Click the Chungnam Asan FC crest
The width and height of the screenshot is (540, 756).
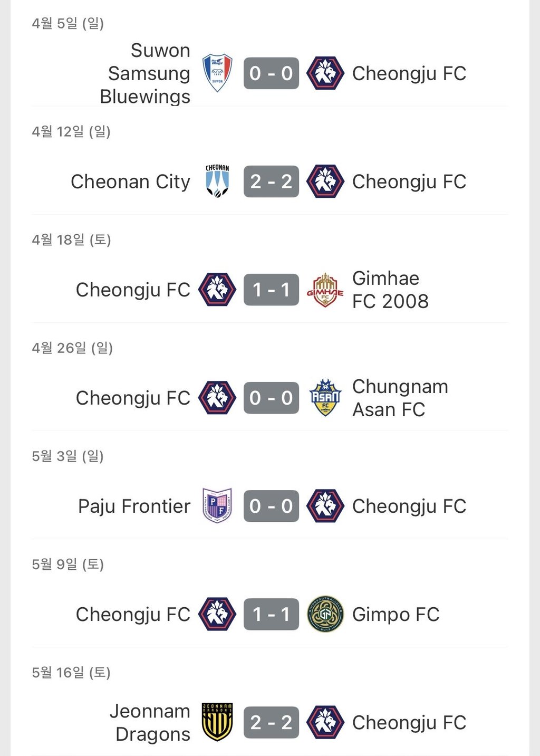[x=325, y=398]
